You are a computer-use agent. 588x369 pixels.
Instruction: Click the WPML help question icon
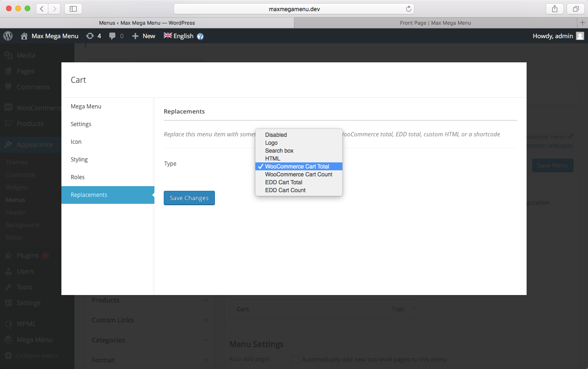(200, 36)
